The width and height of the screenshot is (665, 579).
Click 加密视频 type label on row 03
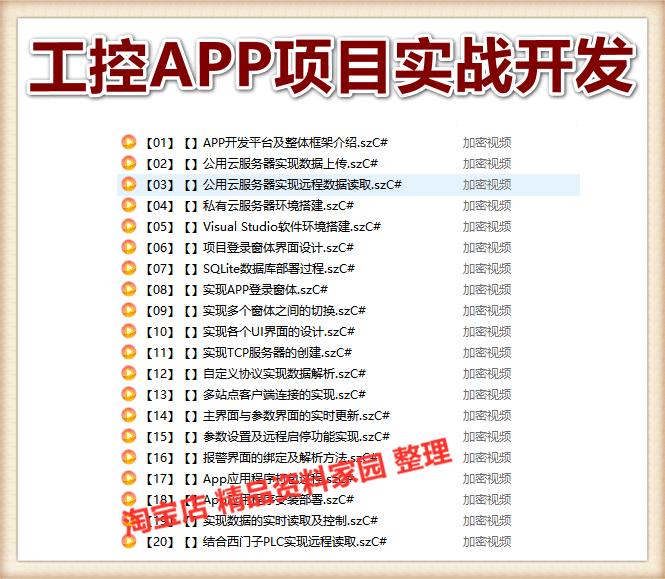[487, 185]
